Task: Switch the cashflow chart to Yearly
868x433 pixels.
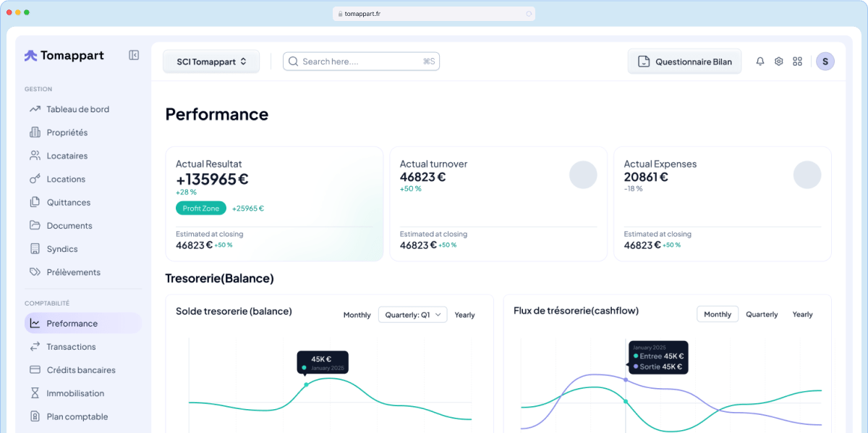Action: (x=802, y=314)
